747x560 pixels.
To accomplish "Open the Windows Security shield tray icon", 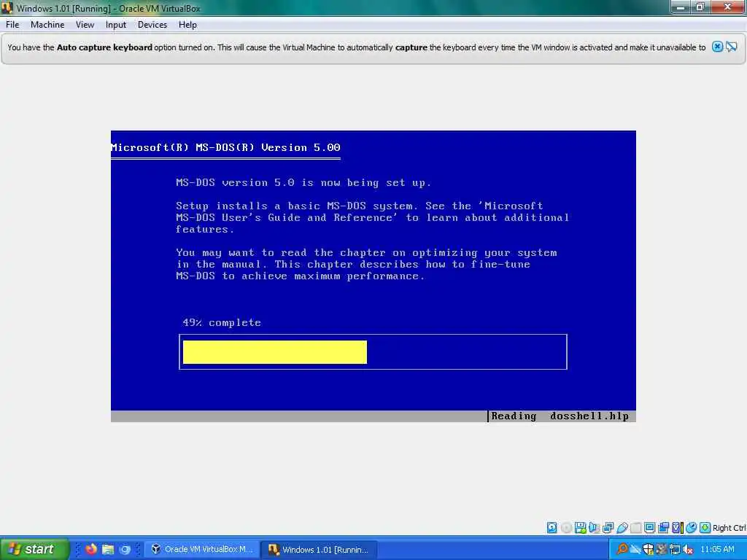I will pos(649,549).
